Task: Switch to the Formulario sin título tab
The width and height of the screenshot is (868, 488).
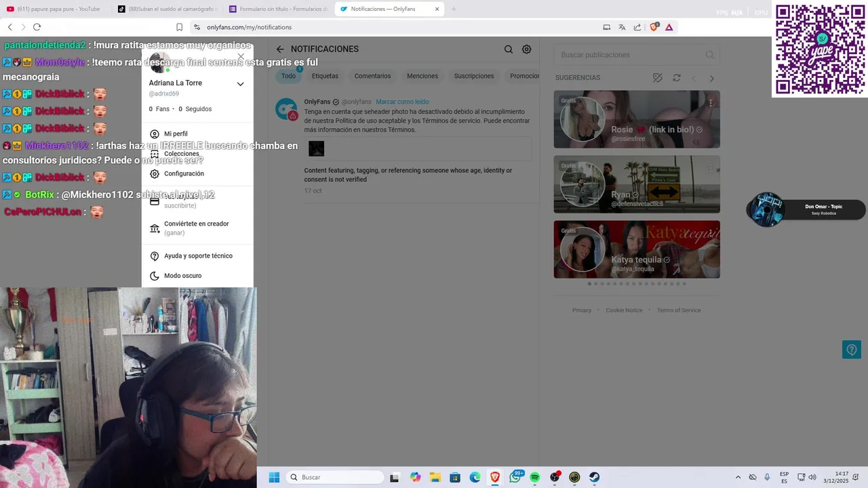Action: [x=278, y=9]
